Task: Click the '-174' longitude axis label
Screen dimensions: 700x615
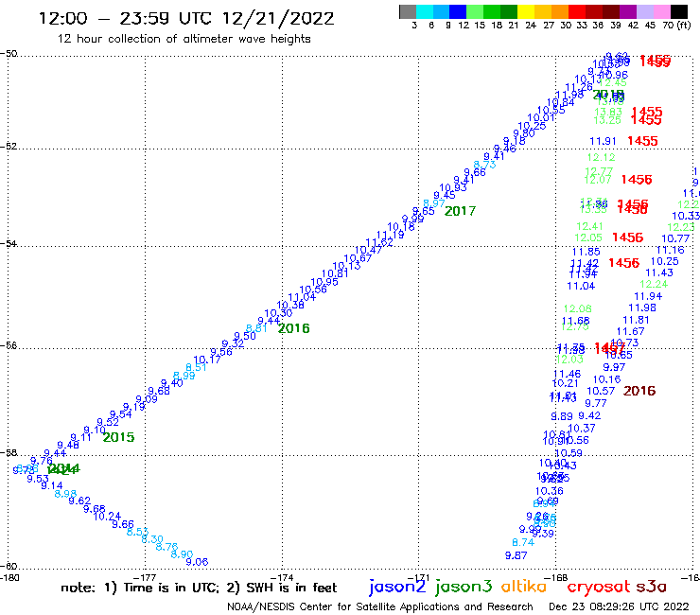Action: pos(282,577)
